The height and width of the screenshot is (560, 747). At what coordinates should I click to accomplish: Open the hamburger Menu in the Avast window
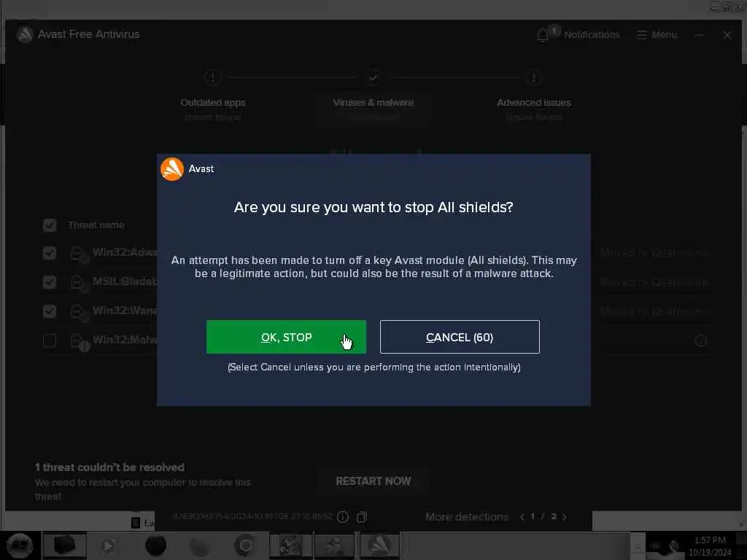[657, 35]
